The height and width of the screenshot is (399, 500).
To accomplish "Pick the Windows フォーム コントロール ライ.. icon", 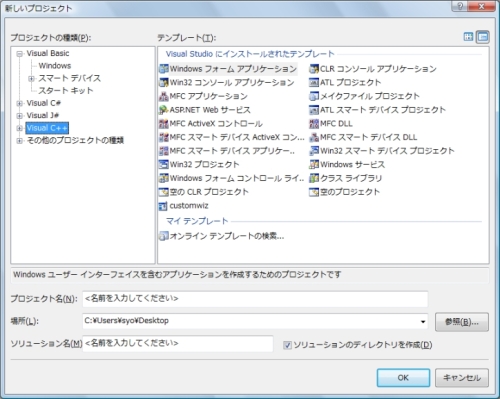I will (x=164, y=178).
